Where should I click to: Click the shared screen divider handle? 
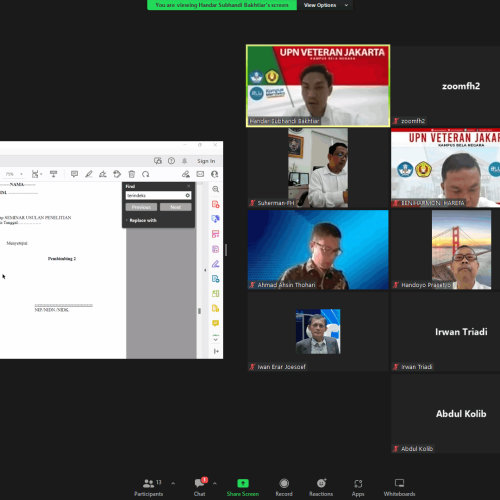click(226, 250)
